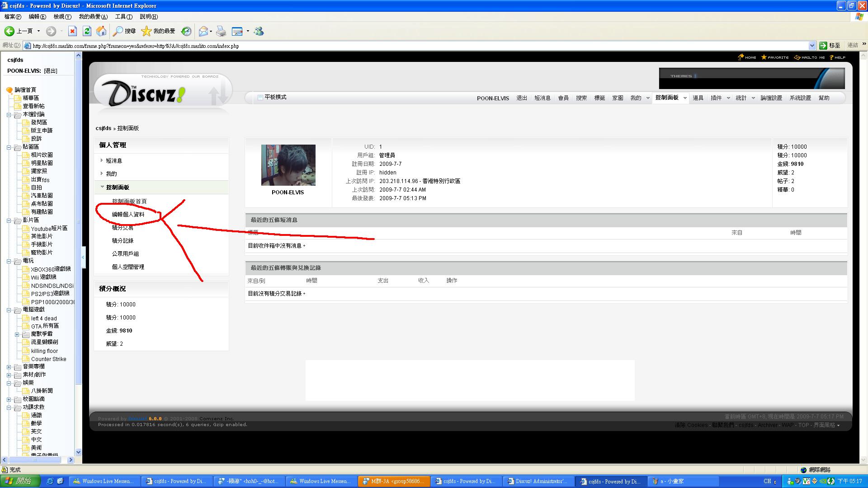Click the IE Forward arrow button
The height and width of the screenshot is (488, 868).
51,31
